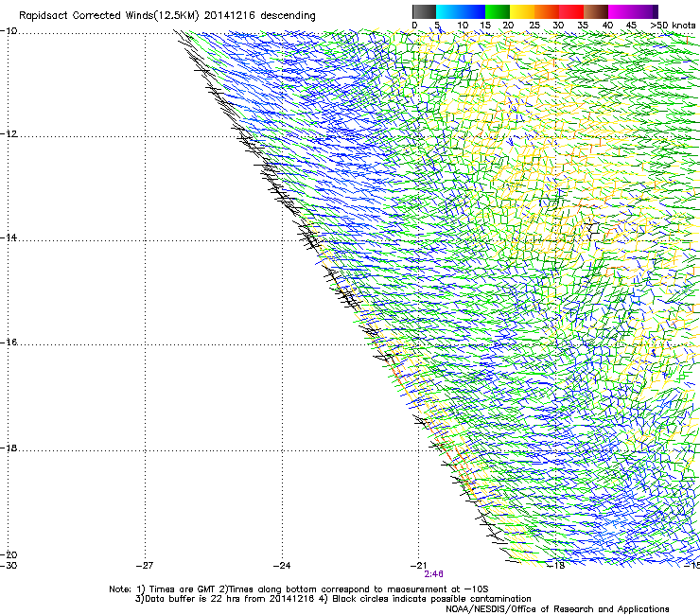Click legend tick label '25'
The width and height of the screenshot is (700, 615).
(534, 25)
